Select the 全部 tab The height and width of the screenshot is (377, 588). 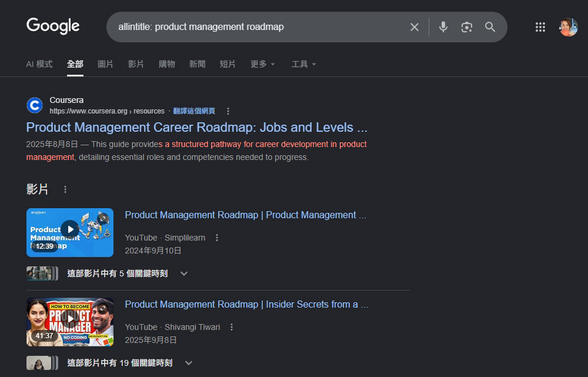click(75, 64)
